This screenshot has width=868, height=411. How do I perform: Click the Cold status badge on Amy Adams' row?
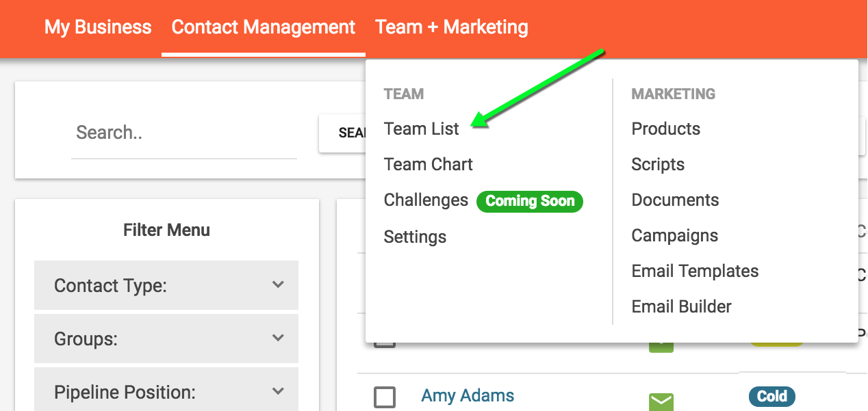[771, 396]
